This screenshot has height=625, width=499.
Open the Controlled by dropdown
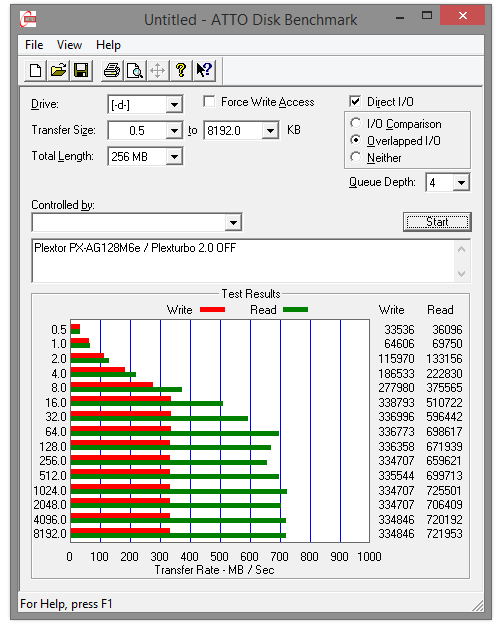click(233, 222)
